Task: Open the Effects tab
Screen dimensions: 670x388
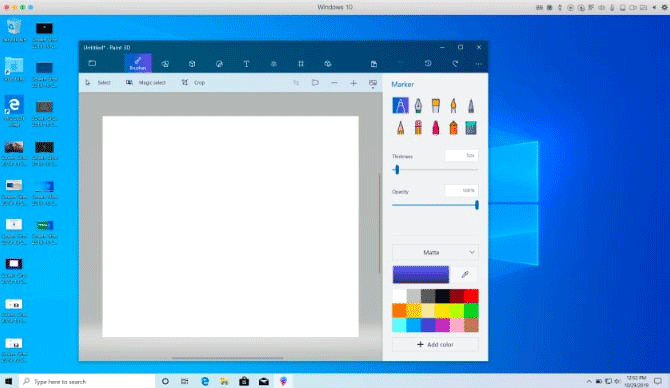Action: click(x=273, y=64)
